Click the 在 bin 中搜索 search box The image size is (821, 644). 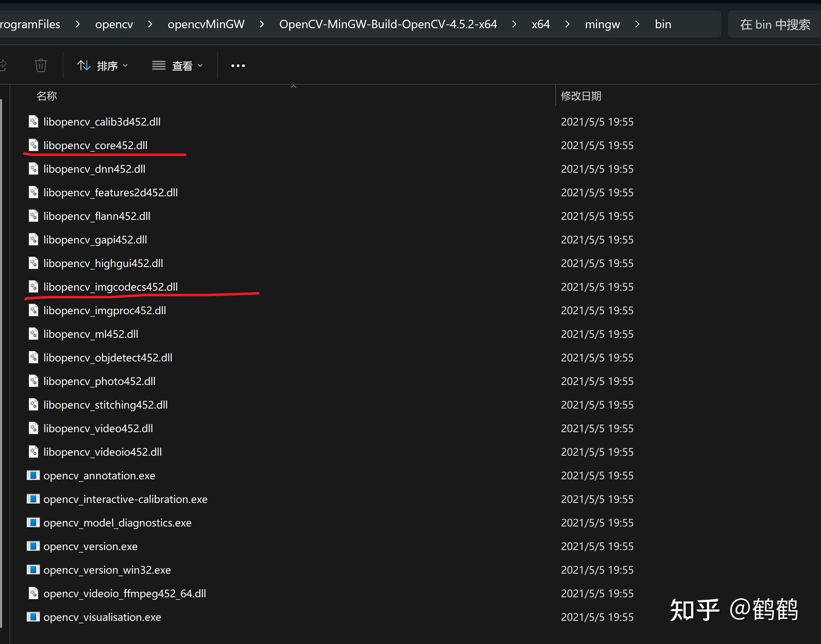775,24
